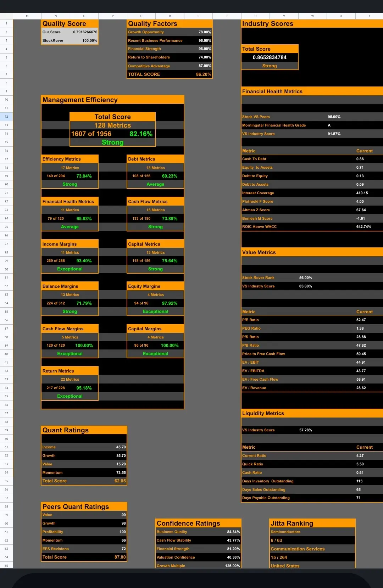
Task: Click the Industry Total Score value 0.8652834784
Action: (x=270, y=57)
